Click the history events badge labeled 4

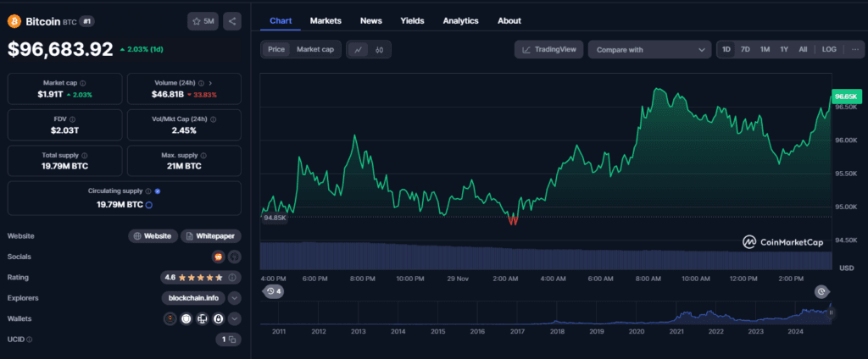pyautogui.click(x=273, y=291)
